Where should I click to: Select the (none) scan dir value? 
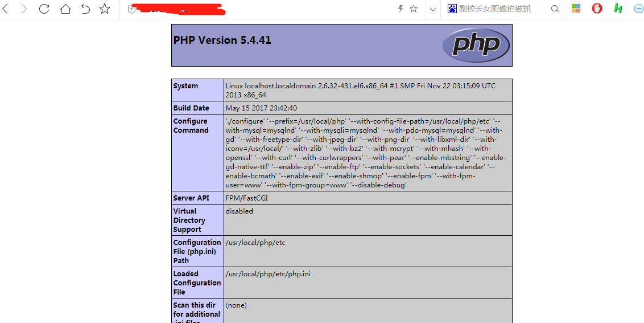236,305
